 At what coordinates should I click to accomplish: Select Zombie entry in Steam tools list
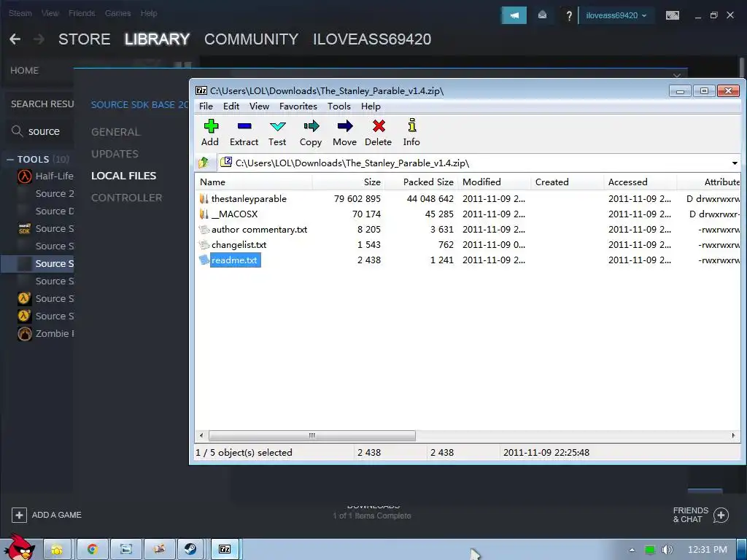point(45,334)
